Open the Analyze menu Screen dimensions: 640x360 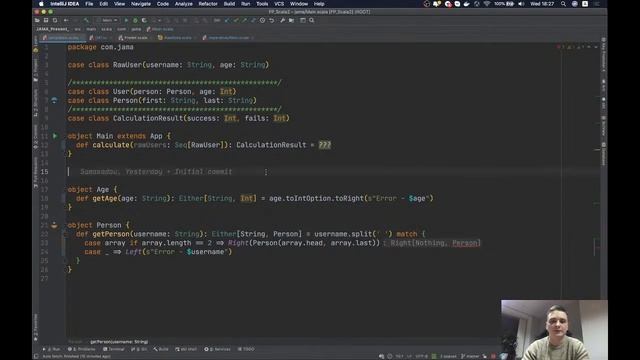[184, 4]
